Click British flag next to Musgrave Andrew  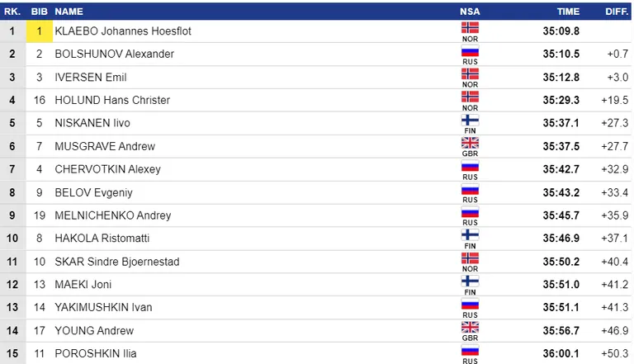(x=470, y=143)
